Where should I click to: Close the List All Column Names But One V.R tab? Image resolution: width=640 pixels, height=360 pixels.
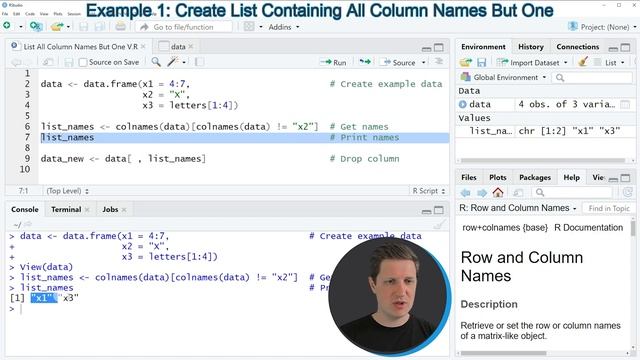(x=143, y=47)
